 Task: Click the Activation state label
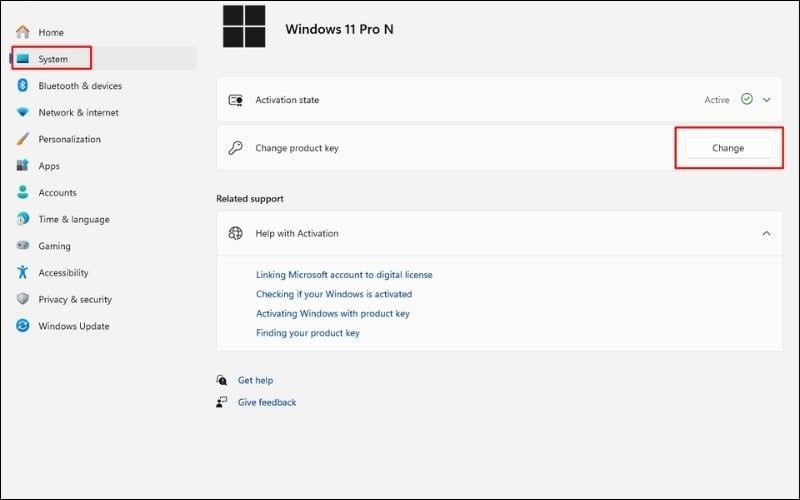point(287,100)
